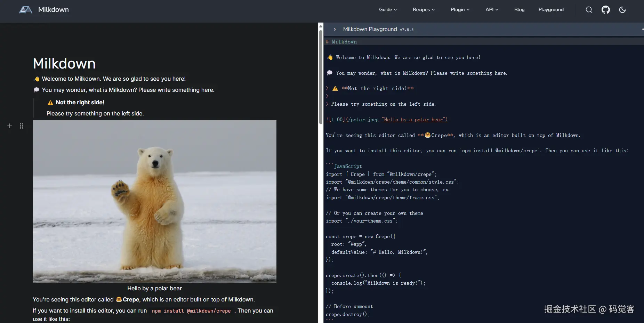The image size is (644, 323).
Task: Click the "```JavaScript" code fence line
Action: click(x=344, y=166)
